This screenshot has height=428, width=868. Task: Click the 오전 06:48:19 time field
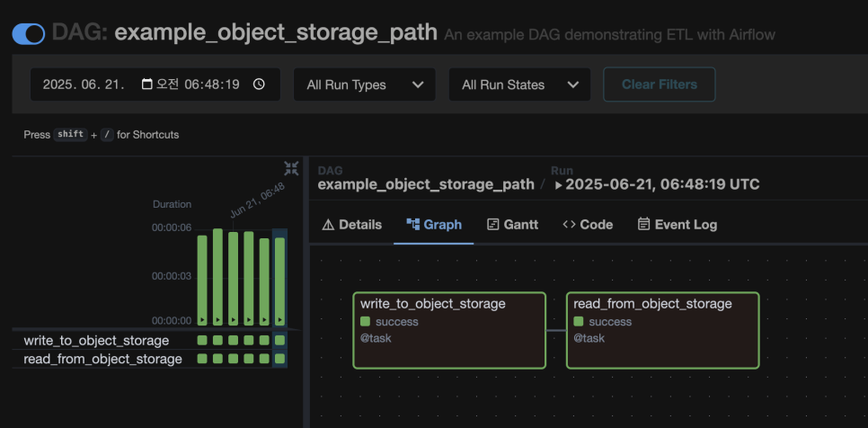[198, 85]
